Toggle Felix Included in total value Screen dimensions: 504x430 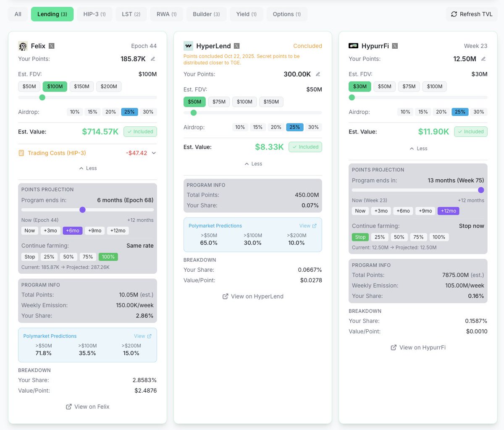140,131
